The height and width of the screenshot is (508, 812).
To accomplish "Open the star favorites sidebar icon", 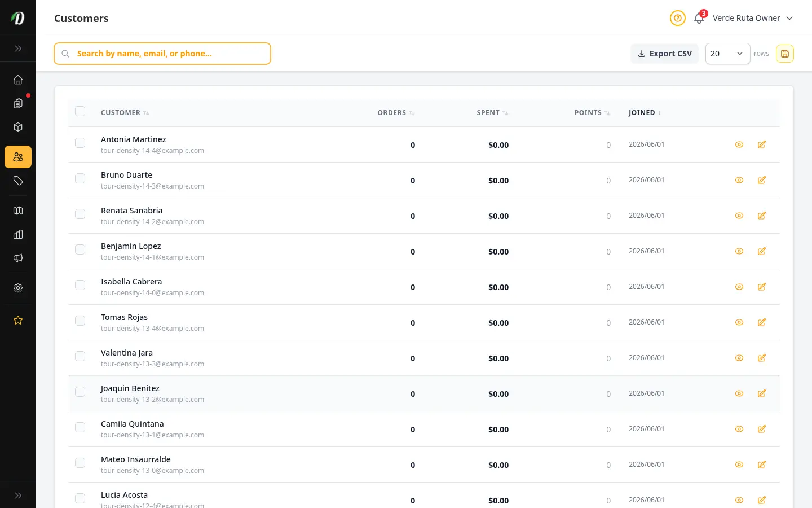I will (18, 320).
